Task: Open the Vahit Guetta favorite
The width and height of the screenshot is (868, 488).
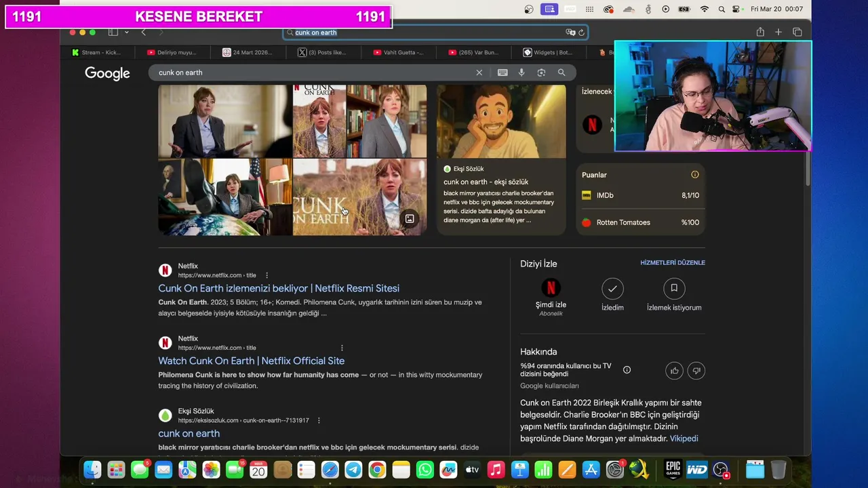Action: (398, 52)
